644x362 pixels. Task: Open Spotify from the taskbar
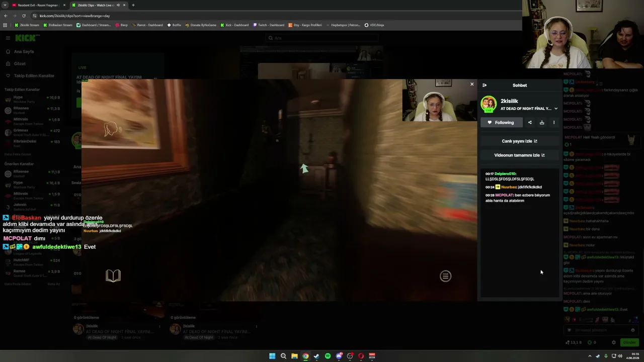pyautogui.click(x=328, y=356)
